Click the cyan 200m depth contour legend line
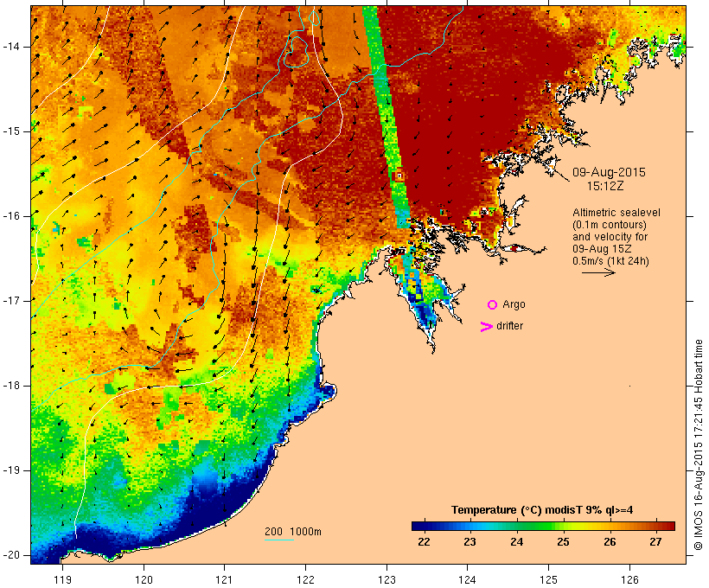The image size is (709, 588). coord(279,540)
